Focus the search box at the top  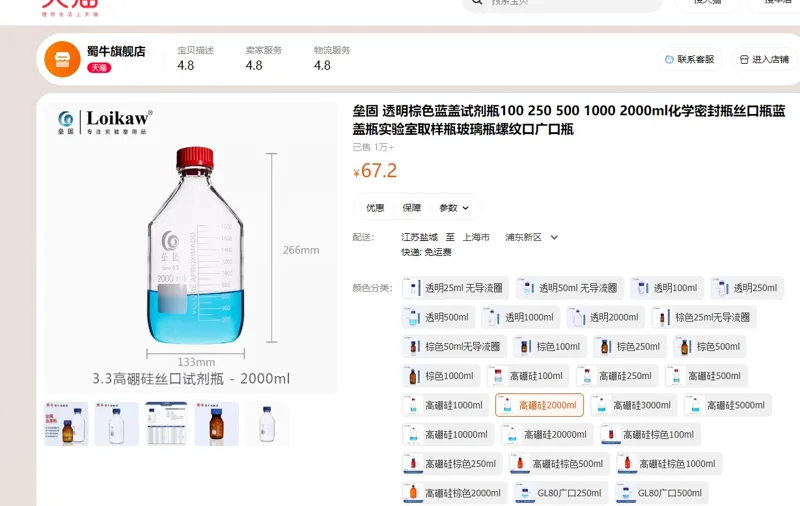tap(561, 4)
